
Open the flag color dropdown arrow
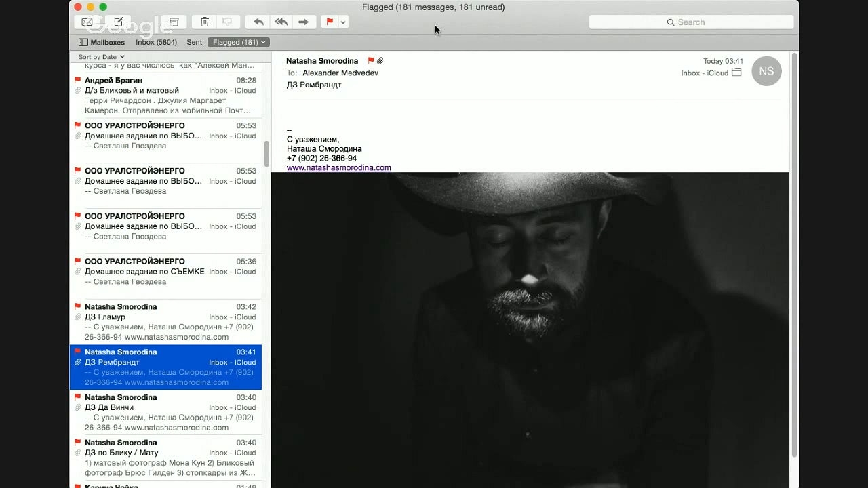click(343, 22)
